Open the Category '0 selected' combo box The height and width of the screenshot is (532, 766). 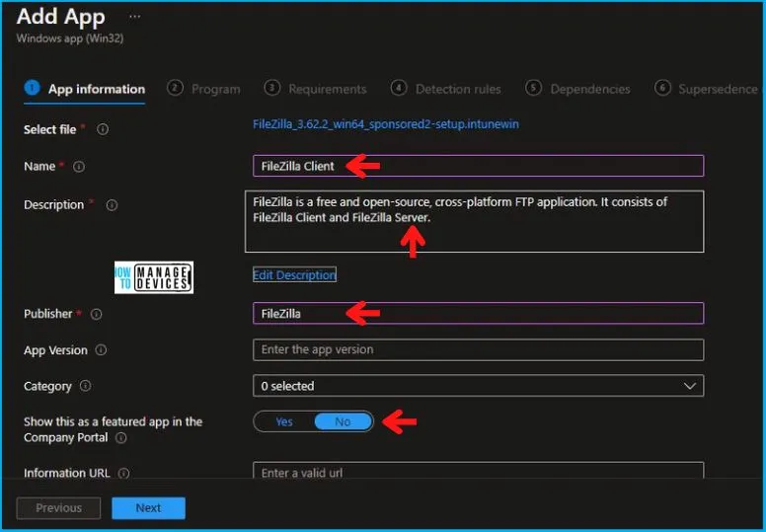(x=479, y=386)
